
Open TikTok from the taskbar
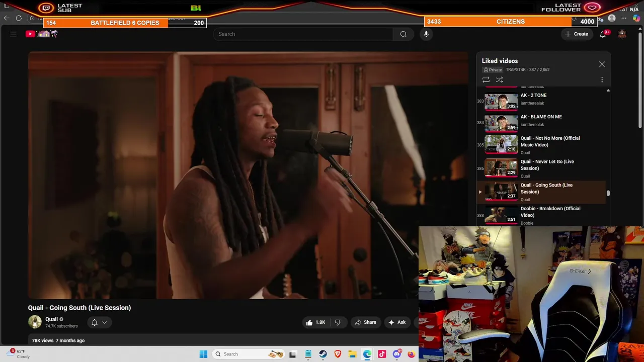pos(382,354)
